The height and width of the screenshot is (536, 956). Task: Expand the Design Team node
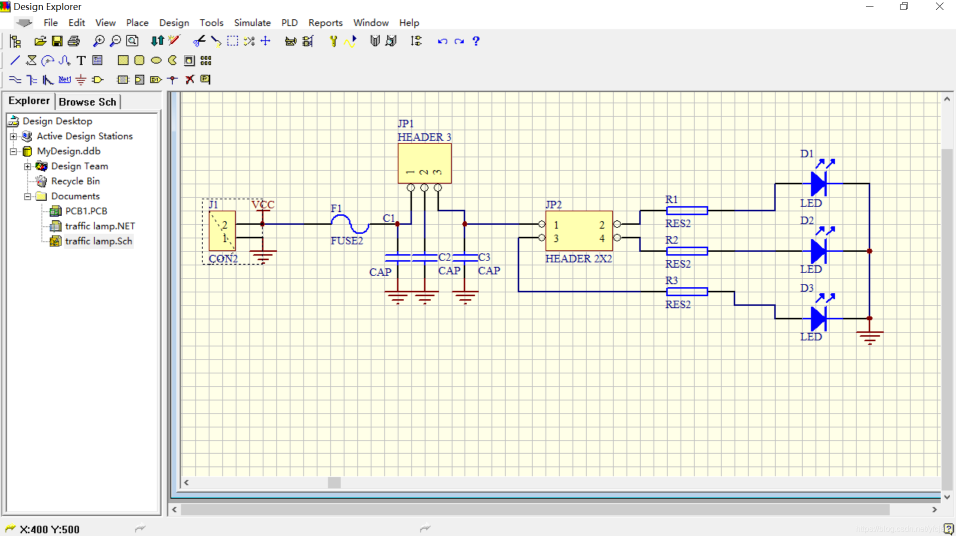(28, 166)
